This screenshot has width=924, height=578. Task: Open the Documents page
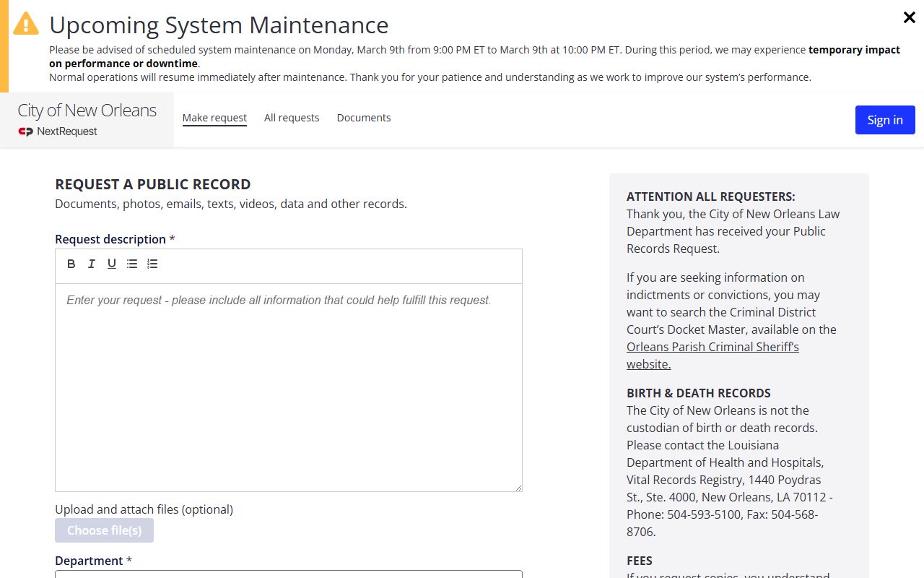pyautogui.click(x=364, y=118)
